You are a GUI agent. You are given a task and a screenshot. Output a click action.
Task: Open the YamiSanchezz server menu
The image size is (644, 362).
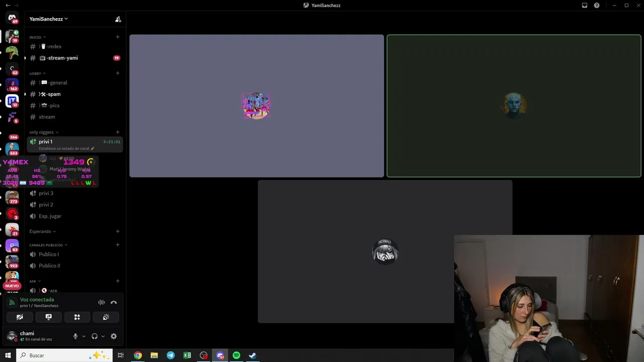click(x=48, y=19)
